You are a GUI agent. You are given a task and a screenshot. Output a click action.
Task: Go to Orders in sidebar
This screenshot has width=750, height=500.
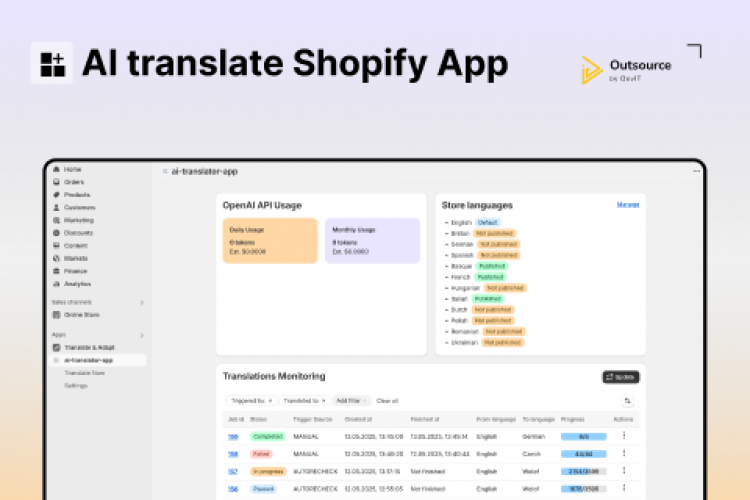pyautogui.click(x=74, y=182)
